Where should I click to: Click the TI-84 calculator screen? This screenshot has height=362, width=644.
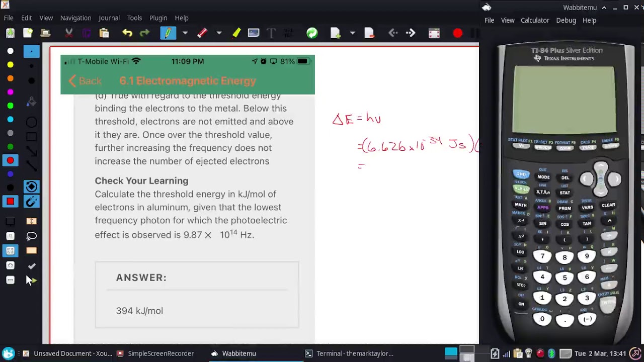click(564, 100)
